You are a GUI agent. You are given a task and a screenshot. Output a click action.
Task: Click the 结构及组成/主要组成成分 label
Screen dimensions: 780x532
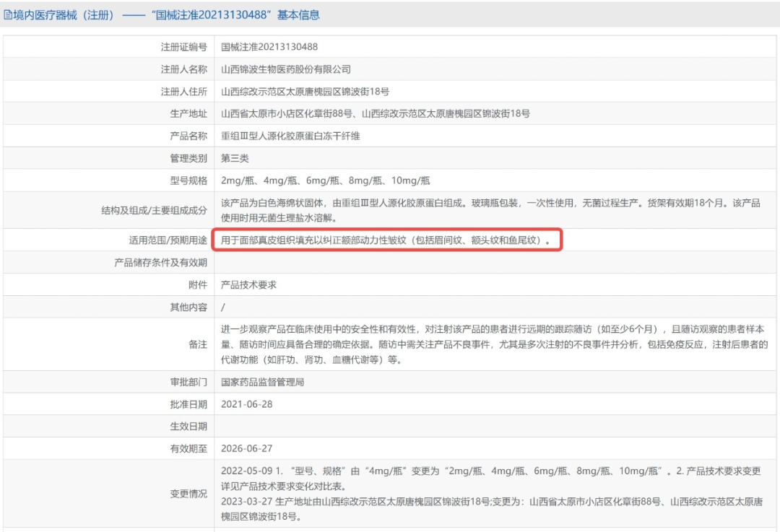tap(155, 210)
